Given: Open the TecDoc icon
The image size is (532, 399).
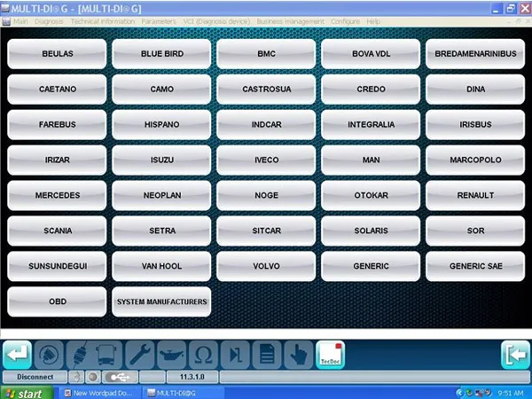Looking at the screenshot, I should [330, 355].
